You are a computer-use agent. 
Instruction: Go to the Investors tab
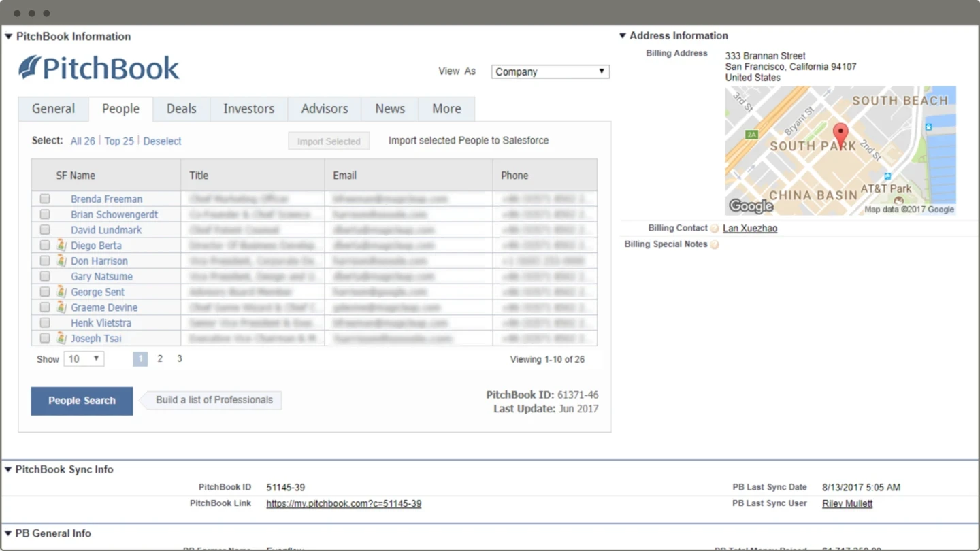(x=249, y=109)
